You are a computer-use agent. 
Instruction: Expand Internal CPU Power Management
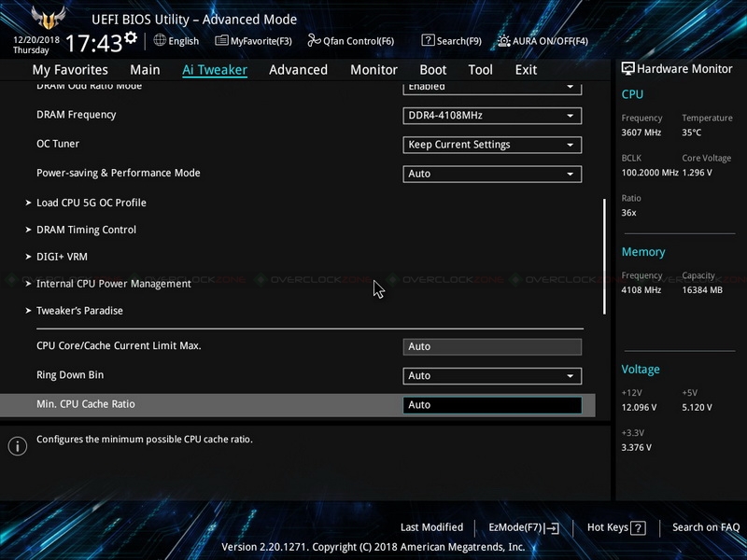click(x=113, y=284)
